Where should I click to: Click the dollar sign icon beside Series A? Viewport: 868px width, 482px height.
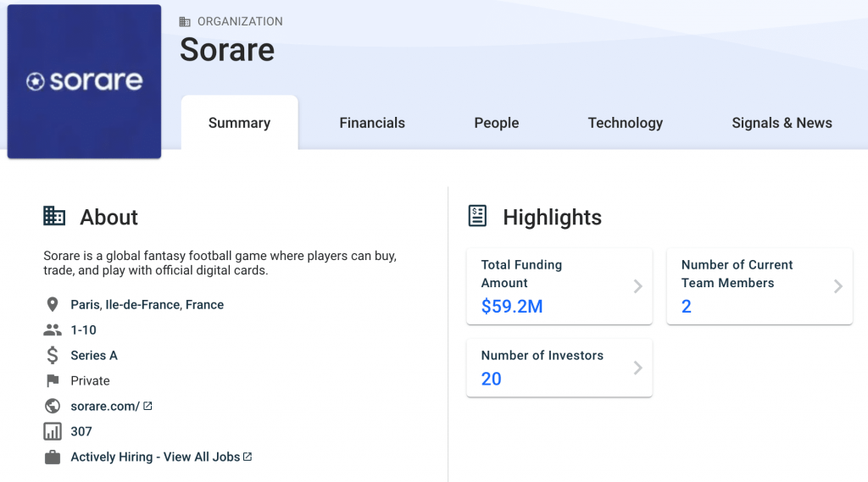[52, 355]
